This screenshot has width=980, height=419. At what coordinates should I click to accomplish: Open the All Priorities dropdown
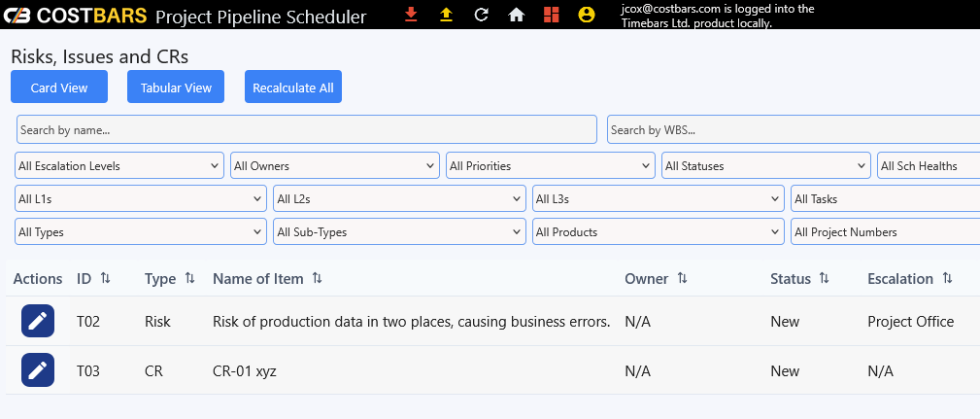pyautogui.click(x=550, y=166)
